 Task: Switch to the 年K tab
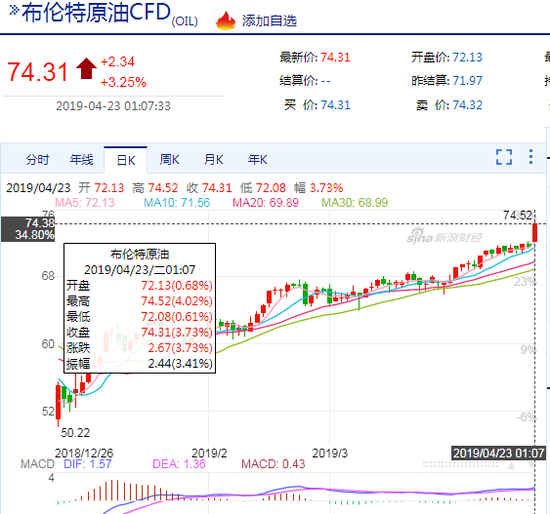tap(257, 160)
